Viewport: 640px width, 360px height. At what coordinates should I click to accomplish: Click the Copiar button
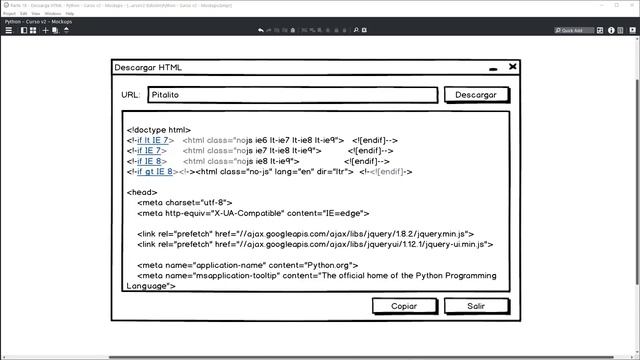404,306
